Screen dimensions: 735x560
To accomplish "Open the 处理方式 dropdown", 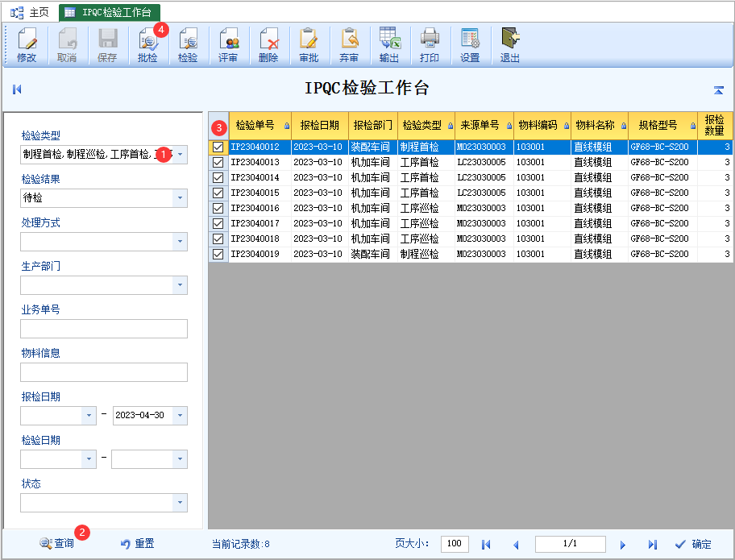I will pyautogui.click(x=180, y=242).
